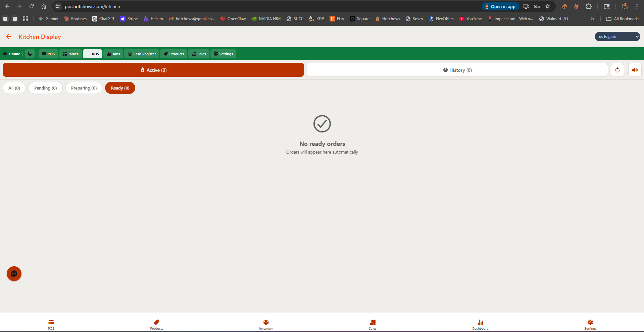The height and width of the screenshot is (332, 644).
Task: Toggle dark mode moon icon
Action: coord(30,54)
